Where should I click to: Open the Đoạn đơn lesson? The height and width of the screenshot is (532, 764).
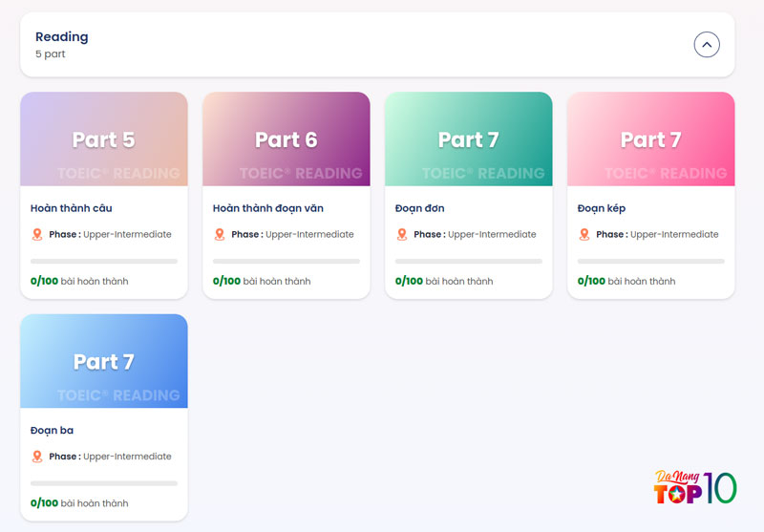[419, 208]
